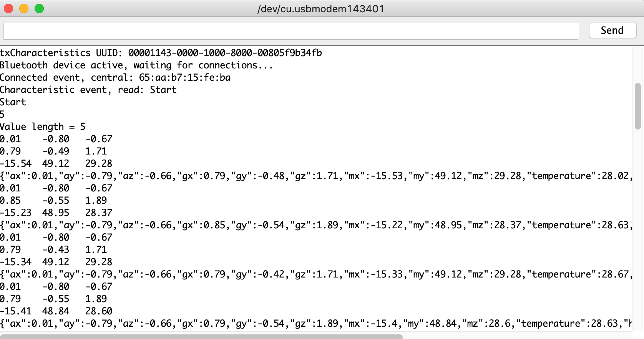Screen dimensions: 644x339
Task: Click the 'Connected event, central' log line
Action: [x=115, y=78]
